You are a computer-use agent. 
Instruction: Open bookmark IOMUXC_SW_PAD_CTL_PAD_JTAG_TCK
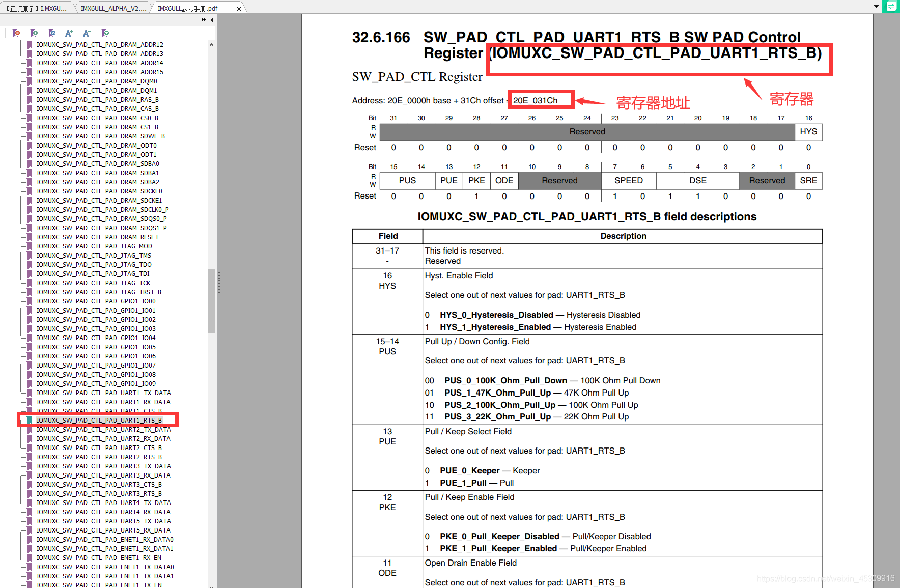click(94, 283)
